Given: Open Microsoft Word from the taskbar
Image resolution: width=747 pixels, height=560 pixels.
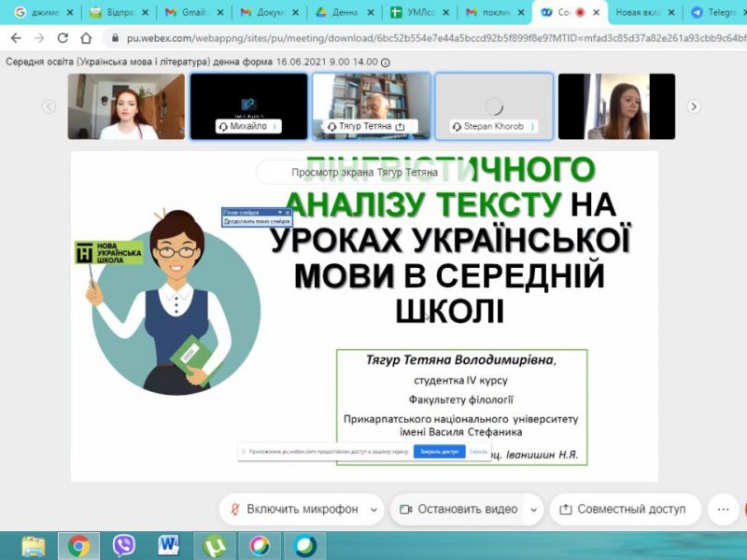Looking at the screenshot, I should coord(169,544).
